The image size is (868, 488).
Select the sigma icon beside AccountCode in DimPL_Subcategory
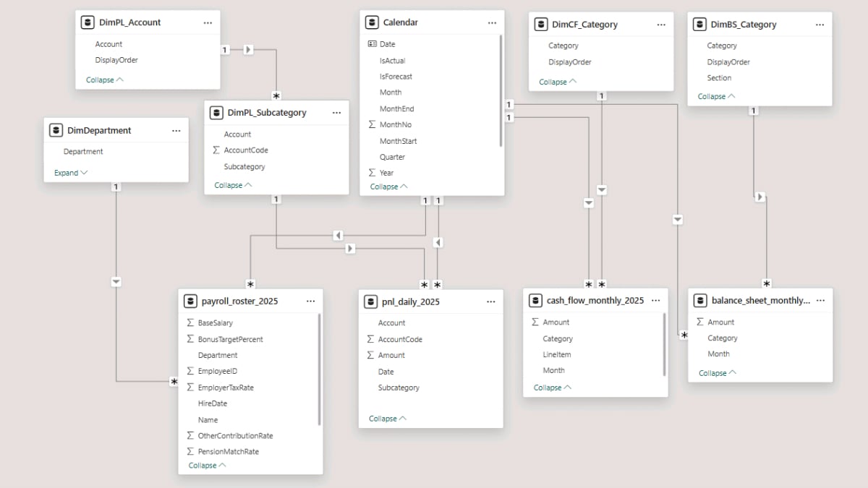click(x=217, y=150)
